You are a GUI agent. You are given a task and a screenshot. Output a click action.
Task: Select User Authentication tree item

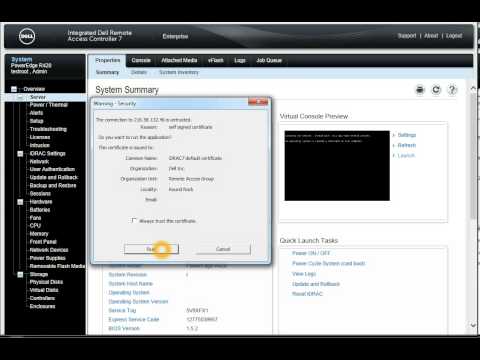(x=52, y=169)
